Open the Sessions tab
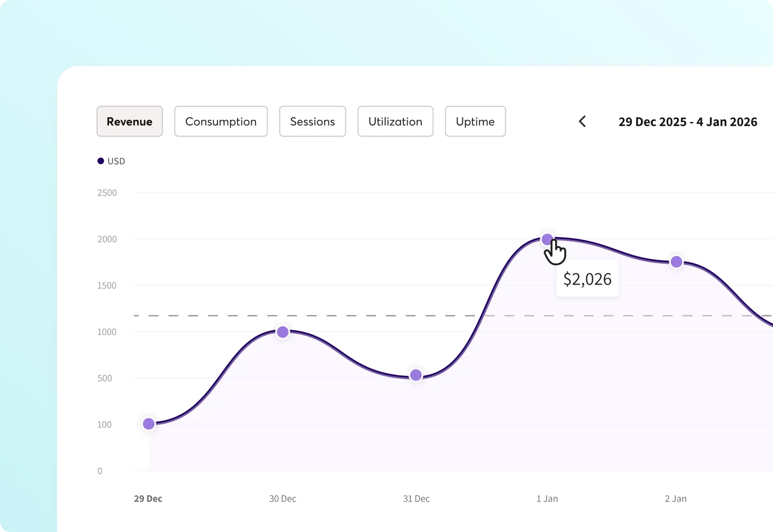Image resolution: width=773 pixels, height=532 pixels. point(313,122)
